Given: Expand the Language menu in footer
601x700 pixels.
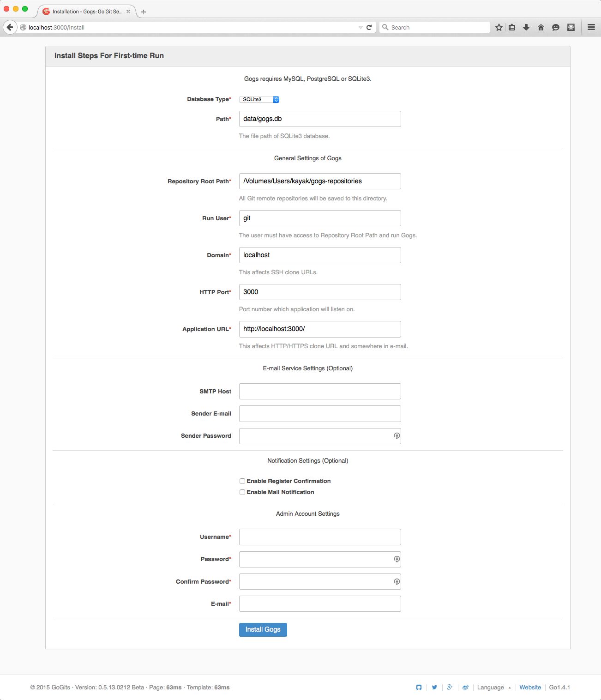Looking at the screenshot, I should [494, 687].
